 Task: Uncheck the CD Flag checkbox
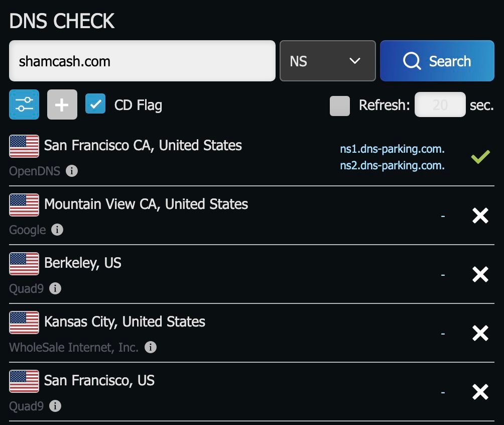pyautogui.click(x=95, y=104)
